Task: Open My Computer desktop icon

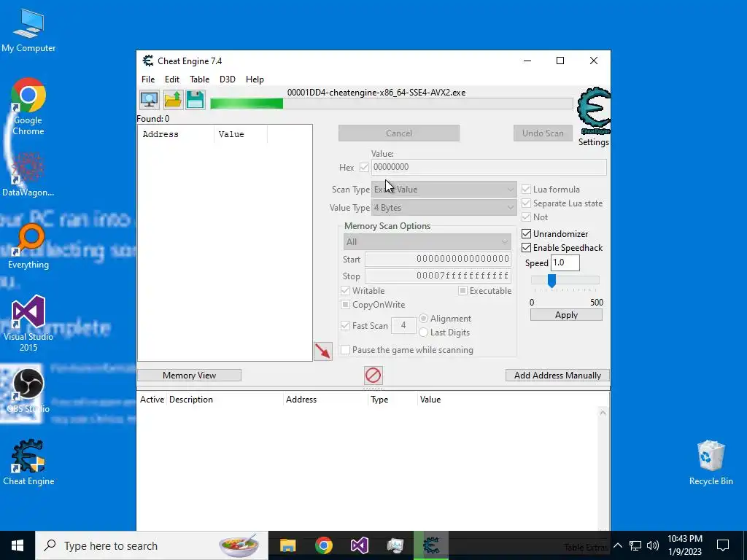Action: (28, 31)
